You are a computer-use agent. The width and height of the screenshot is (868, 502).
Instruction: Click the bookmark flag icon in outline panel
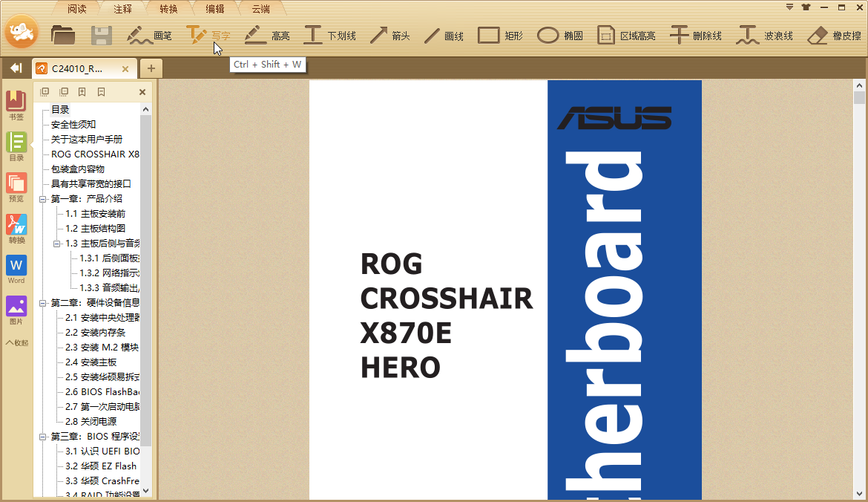click(x=102, y=91)
